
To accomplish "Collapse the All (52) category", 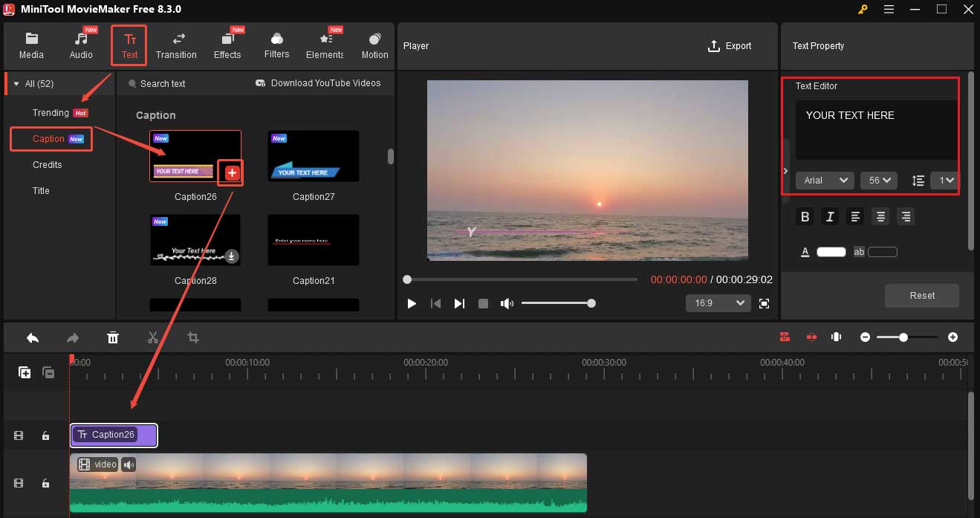I will (16, 84).
